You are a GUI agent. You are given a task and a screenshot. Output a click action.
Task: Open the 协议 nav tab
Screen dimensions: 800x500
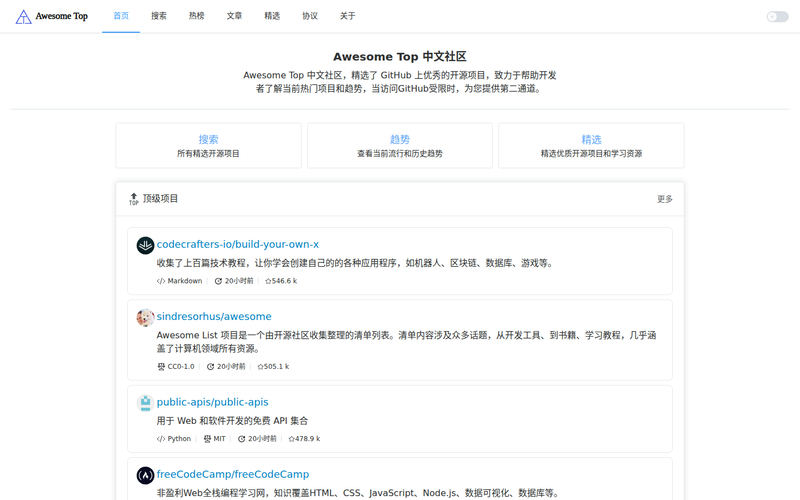click(310, 16)
